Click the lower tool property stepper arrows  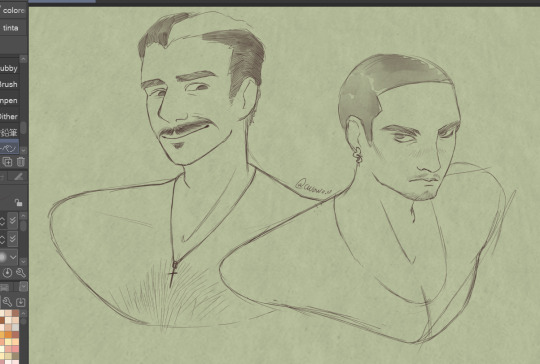(x=2, y=239)
